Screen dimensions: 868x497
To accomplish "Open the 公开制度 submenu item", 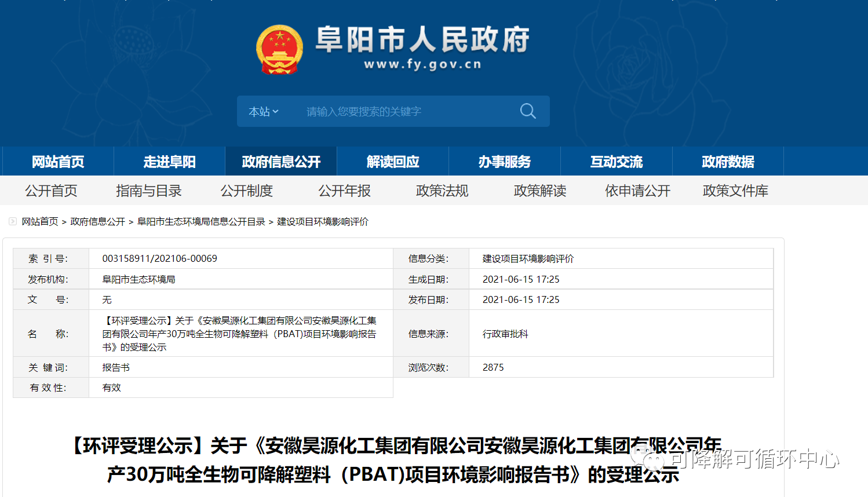I will coord(247,191).
